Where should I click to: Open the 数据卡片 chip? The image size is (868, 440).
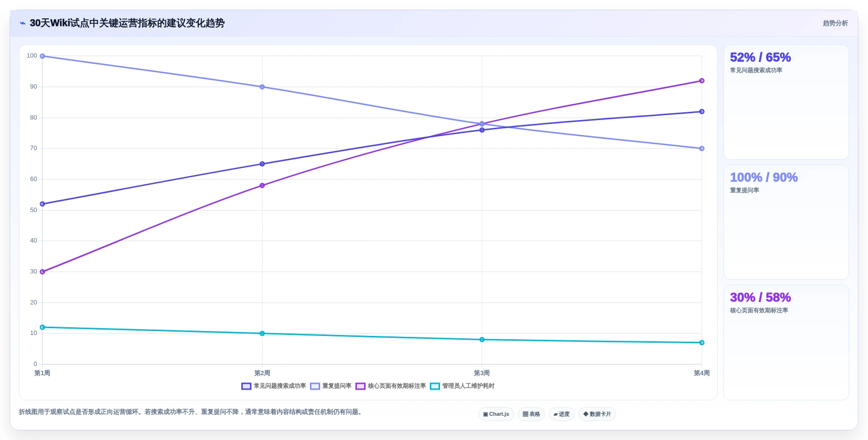point(597,414)
